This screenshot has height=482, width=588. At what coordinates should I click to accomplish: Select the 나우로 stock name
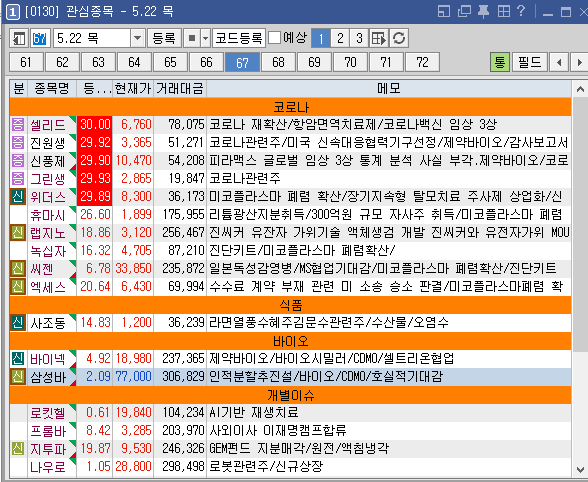48,467
